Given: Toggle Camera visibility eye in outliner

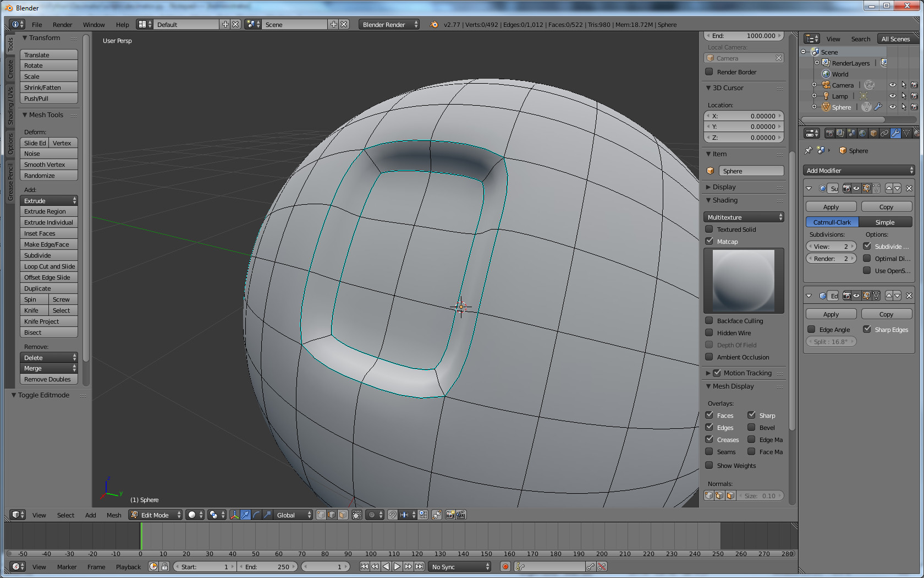Looking at the screenshot, I should (x=893, y=85).
